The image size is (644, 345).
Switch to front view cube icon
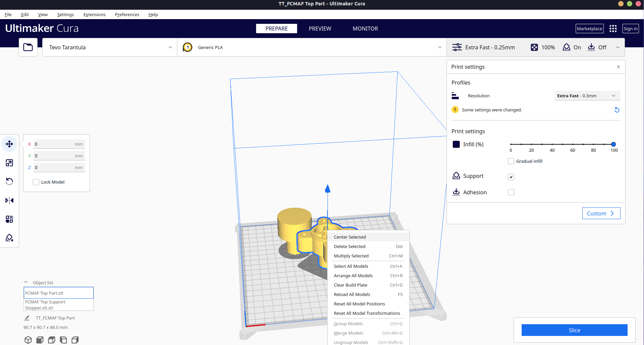[x=40, y=340]
